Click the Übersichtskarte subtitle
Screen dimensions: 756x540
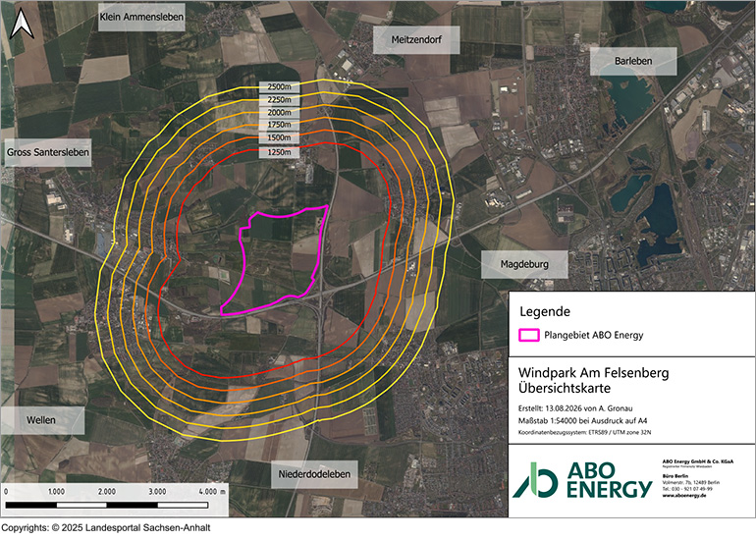coord(565,388)
